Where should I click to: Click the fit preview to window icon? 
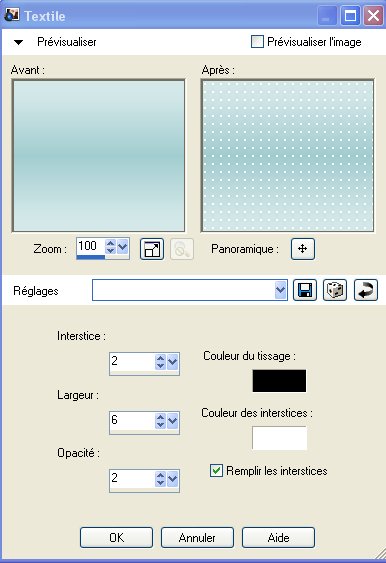click(x=152, y=249)
